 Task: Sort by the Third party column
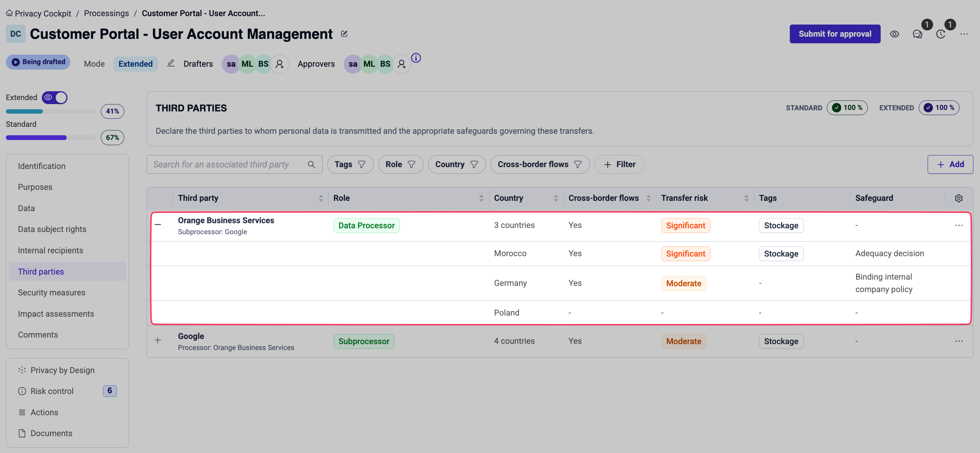321,198
